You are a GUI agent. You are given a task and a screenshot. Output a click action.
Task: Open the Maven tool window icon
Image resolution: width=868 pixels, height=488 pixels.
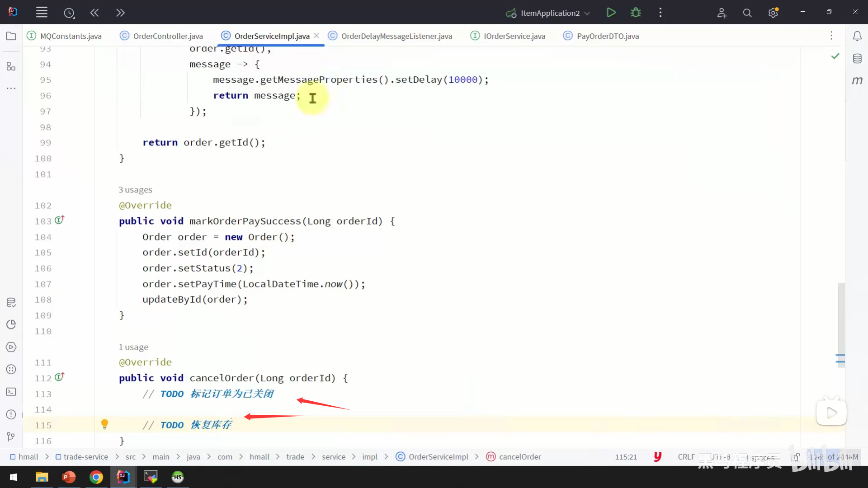pos(857,80)
